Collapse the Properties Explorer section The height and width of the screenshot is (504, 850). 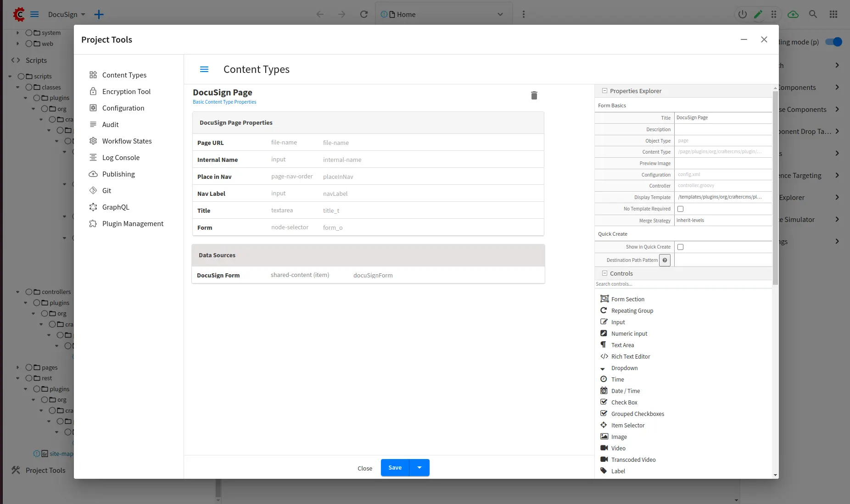point(604,91)
